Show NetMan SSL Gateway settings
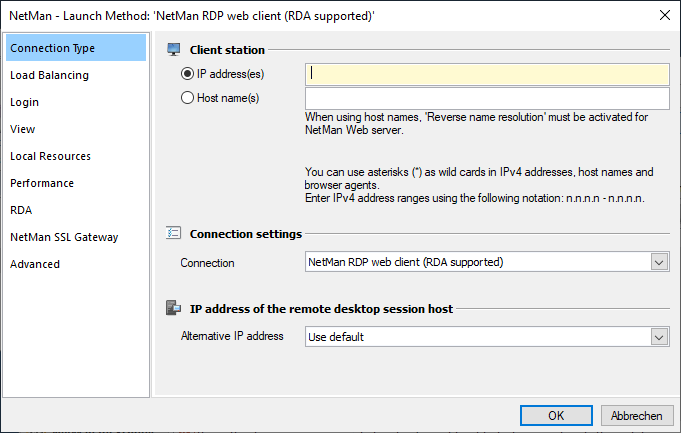Image resolution: width=681 pixels, height=433 pixels. coord(64,237)
